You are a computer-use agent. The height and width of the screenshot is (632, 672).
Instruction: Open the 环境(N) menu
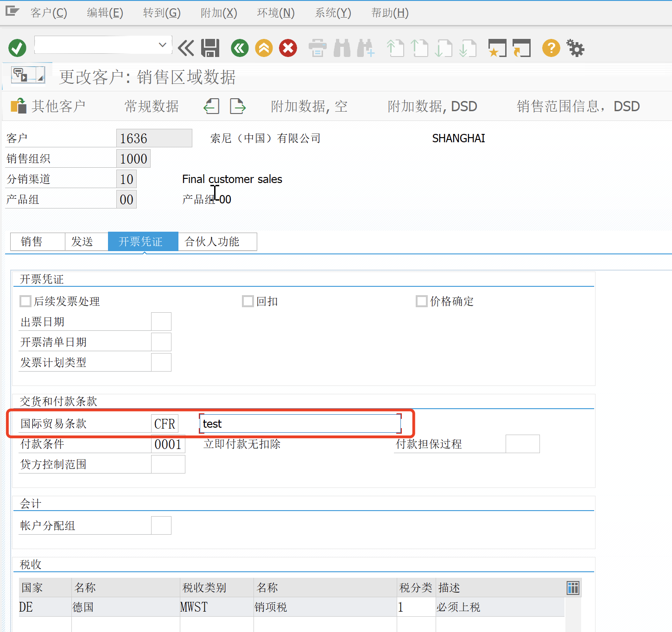276,13
